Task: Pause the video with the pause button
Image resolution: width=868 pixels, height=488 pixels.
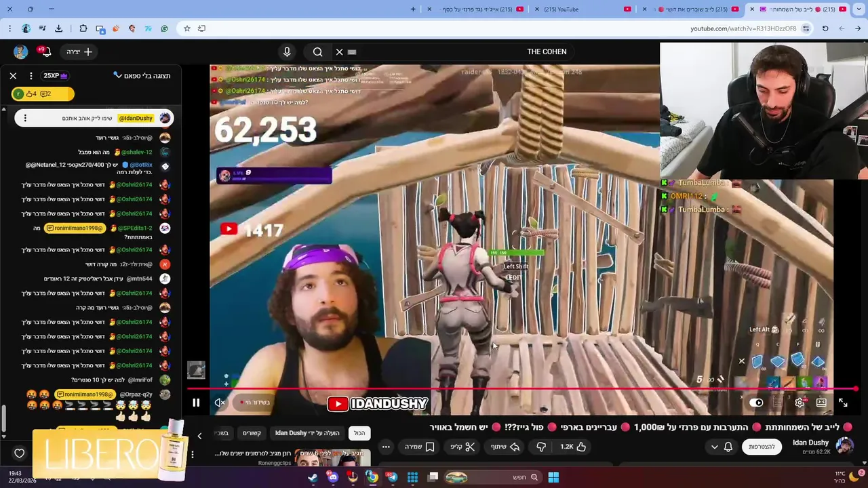Action: [x=196, y=403]
